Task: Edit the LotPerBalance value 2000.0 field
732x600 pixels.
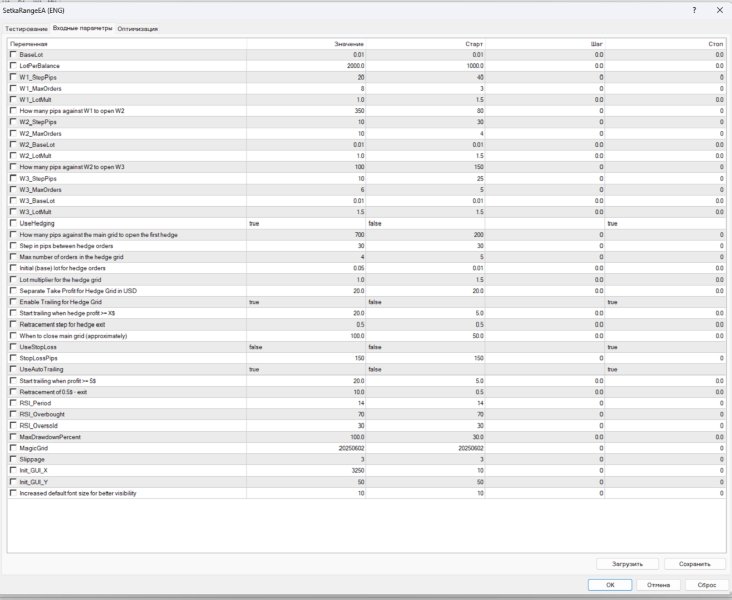Action: coord(306,66)
